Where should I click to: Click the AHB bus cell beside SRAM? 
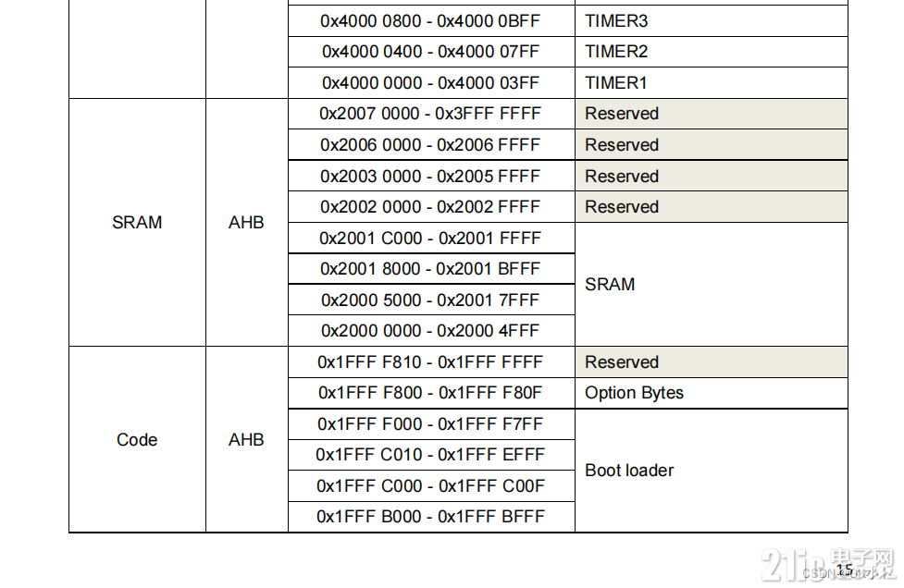247,222
